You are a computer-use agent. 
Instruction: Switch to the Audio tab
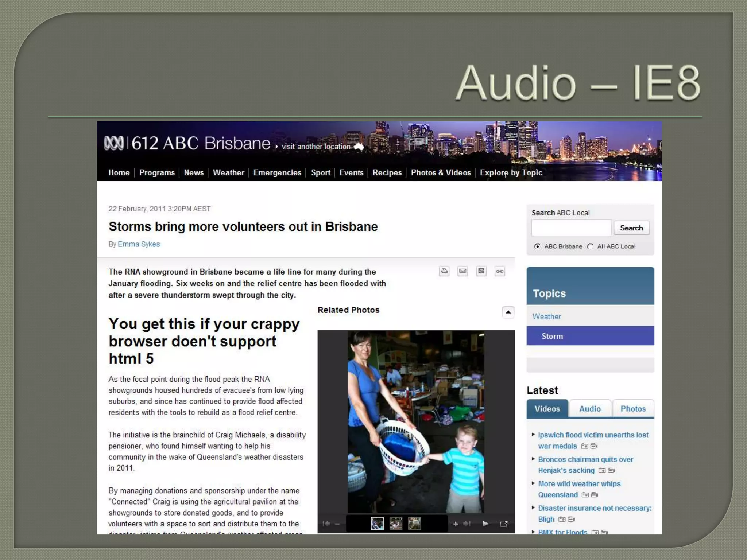pos(590,409)
